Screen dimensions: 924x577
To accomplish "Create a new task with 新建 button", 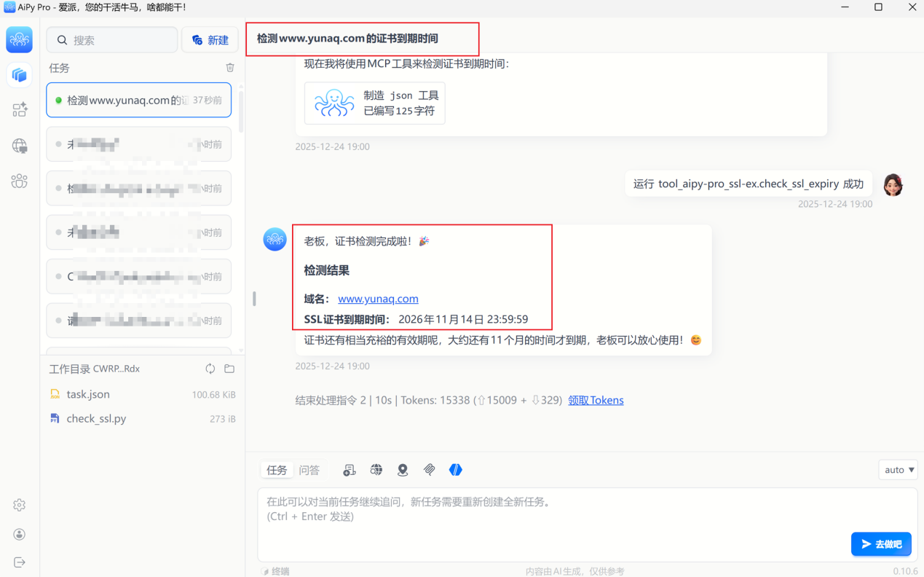I will [210, 40].
